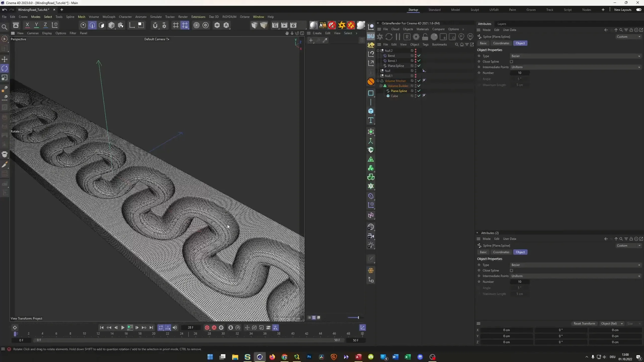The height and width of the screenshot is (362, 644).
Task: Enable the Close Spline checkbox
Action: click(x=511, y=62)
